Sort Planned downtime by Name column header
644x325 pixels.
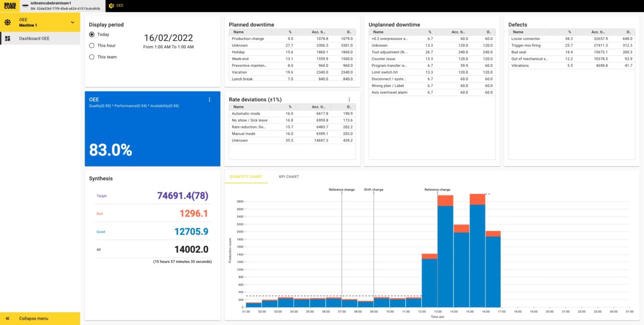pyautogui.click(x=239, y=32)
